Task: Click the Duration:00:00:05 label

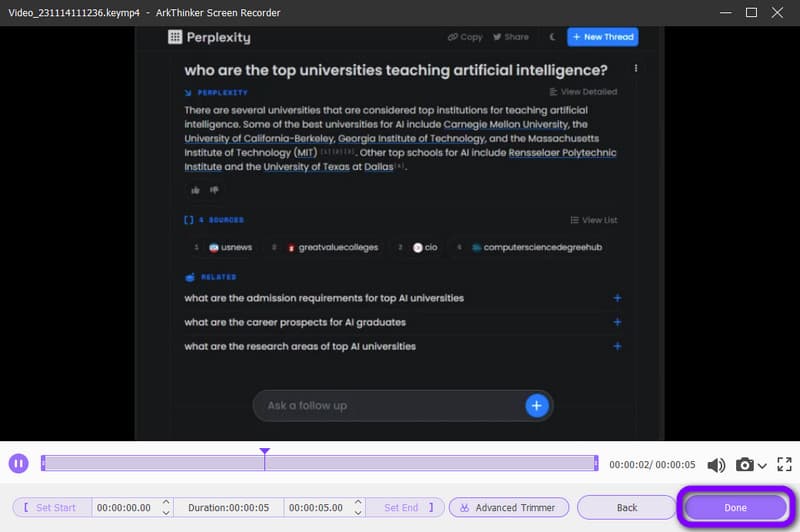Action: click(228, 508)
